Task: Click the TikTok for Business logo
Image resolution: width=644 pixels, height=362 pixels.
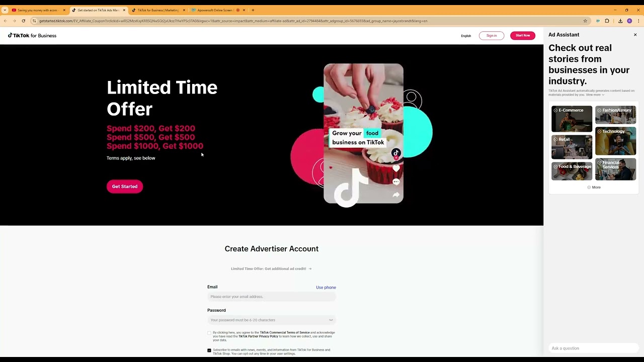Action: tap(32, 36)
